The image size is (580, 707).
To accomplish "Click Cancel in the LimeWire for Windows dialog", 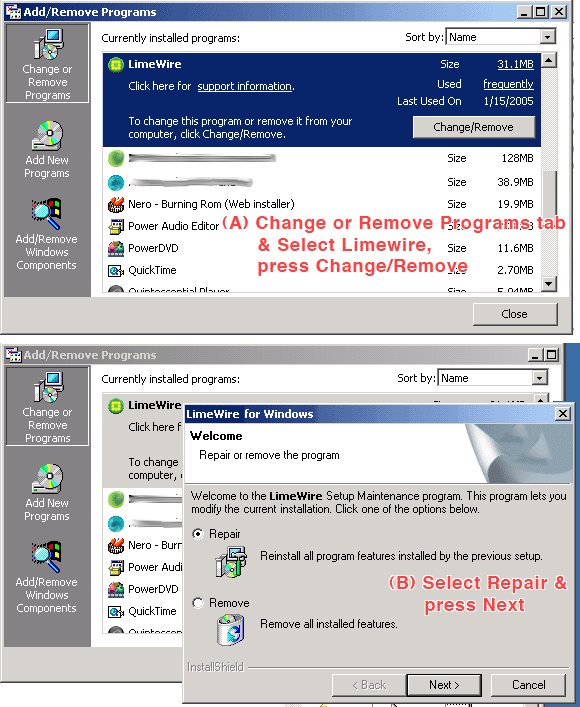I will point(528,685).
